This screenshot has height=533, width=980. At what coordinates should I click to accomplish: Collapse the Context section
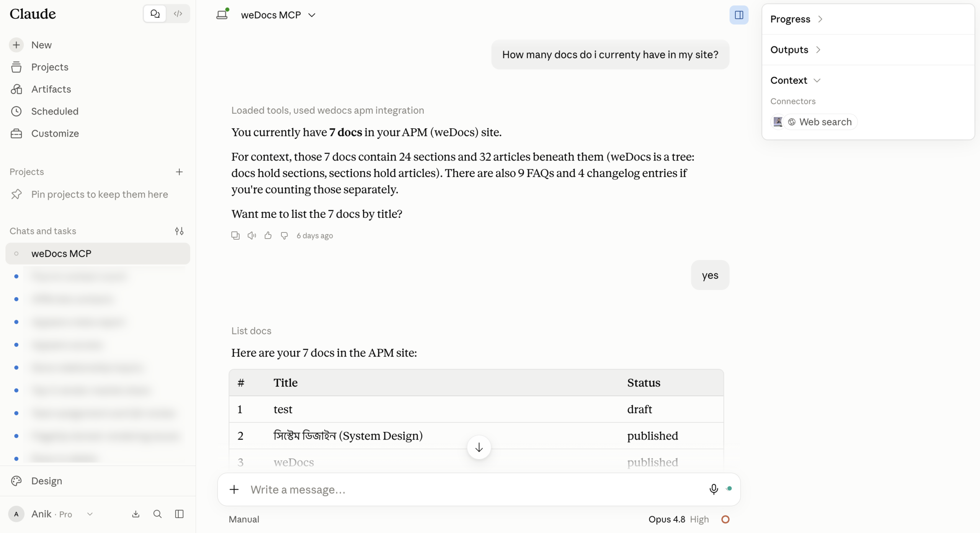[x=795, y=80]
